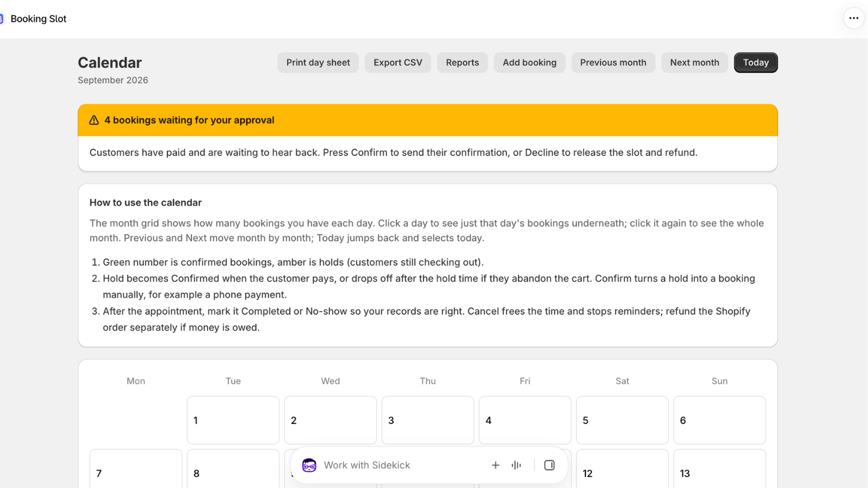Click the Booking Slot app icon
The width and height of the screenshot is (868, 488).
(2, 19)
